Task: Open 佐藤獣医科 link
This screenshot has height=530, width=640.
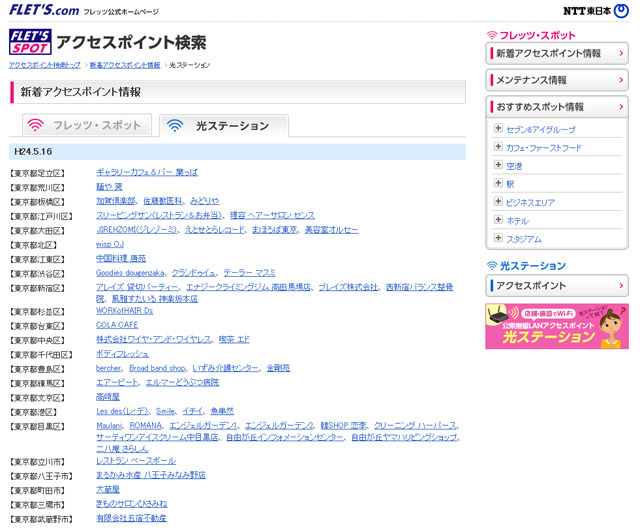Action: pyautogui.click(x=163, y=201)
